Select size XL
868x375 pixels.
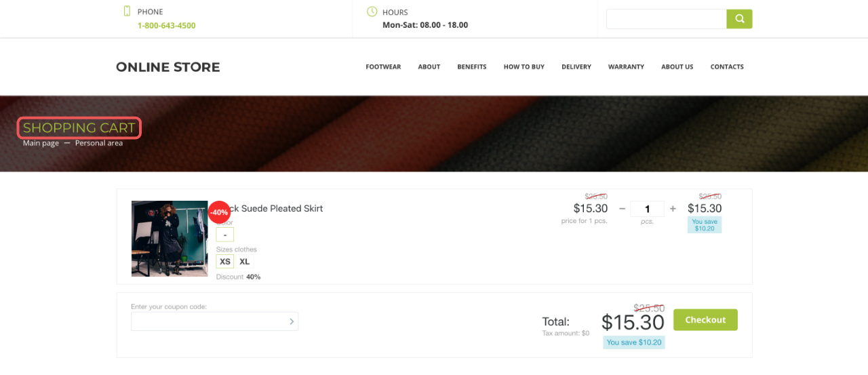245,262
